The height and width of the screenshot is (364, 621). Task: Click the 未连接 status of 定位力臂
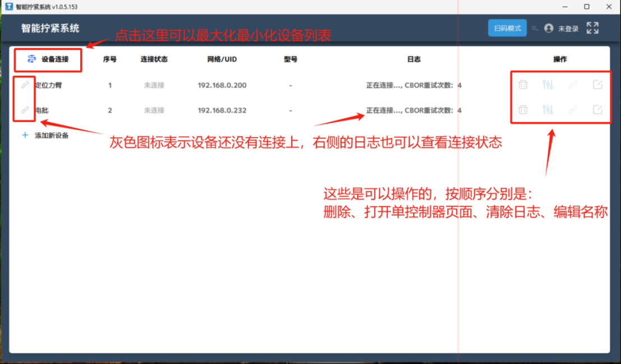coord(154,85)
